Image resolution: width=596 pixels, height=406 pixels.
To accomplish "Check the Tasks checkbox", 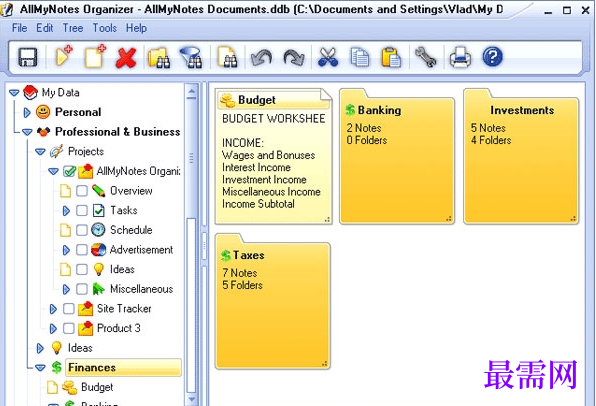I will pyautogui.click(x=82, y=210).
